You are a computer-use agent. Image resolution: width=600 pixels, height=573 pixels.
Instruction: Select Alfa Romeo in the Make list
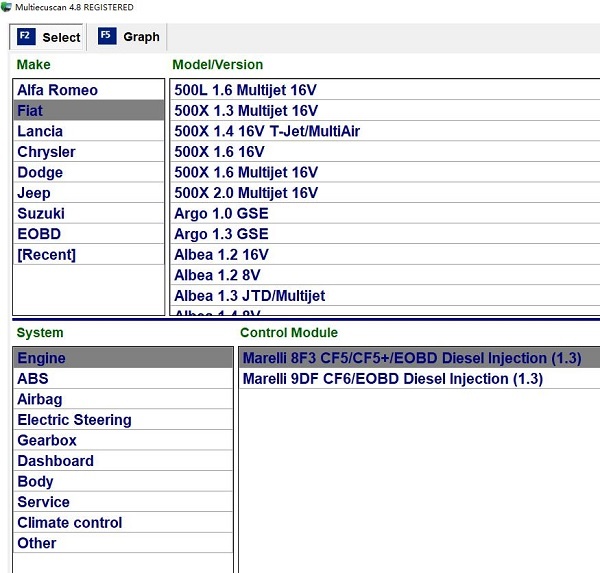[58, 90]
